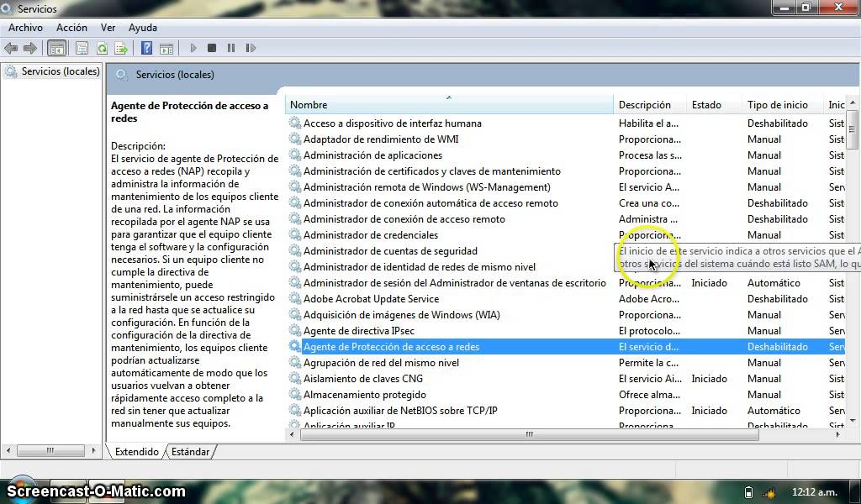Click the Restart service icon
This screenshot has width=861, height=504.
tap(251, 48)
